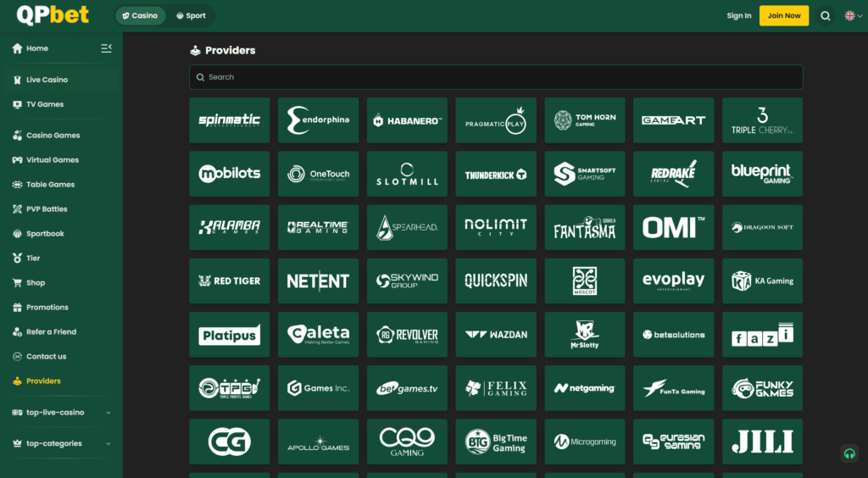Open the Refer a Friend link

point(52,332)
